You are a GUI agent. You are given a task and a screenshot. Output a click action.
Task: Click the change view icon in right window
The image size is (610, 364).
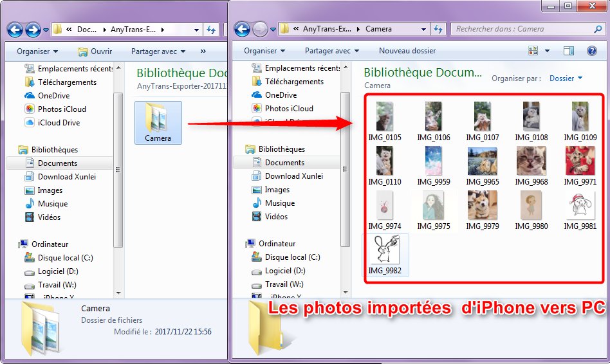pos(533,51)
